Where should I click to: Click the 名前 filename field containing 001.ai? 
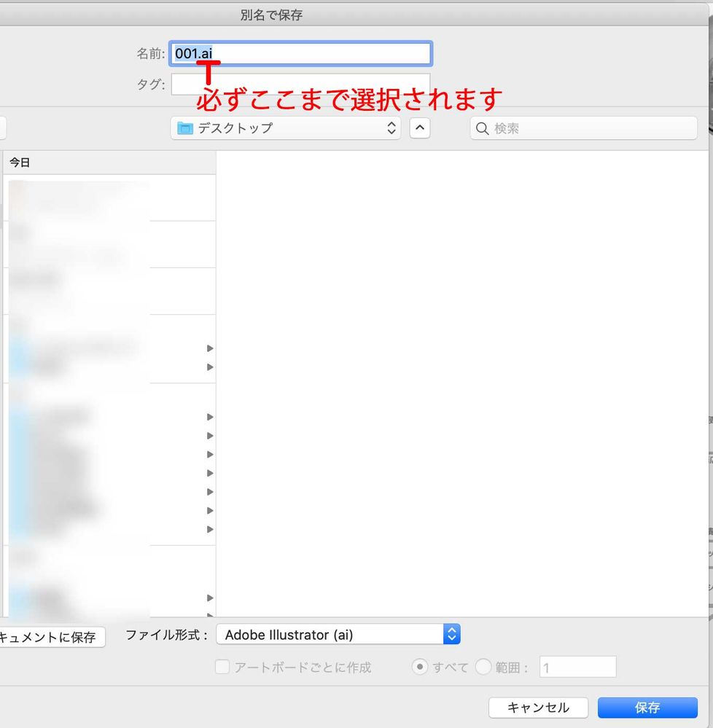point(300,53)
